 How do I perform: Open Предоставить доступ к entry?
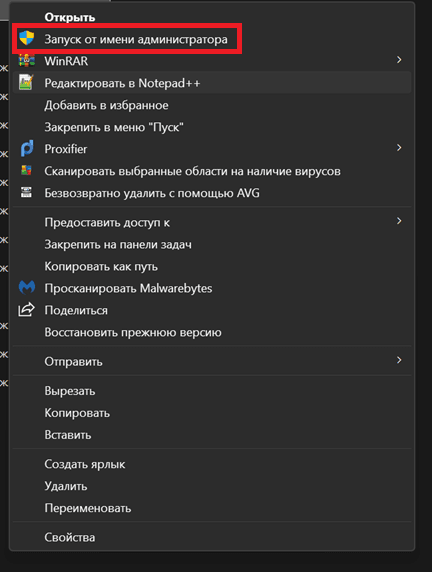coord(212,222)
